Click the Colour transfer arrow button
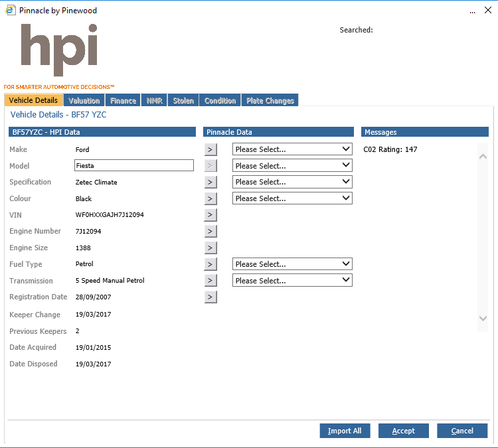The image size is (498, 448). coord(210,198)
